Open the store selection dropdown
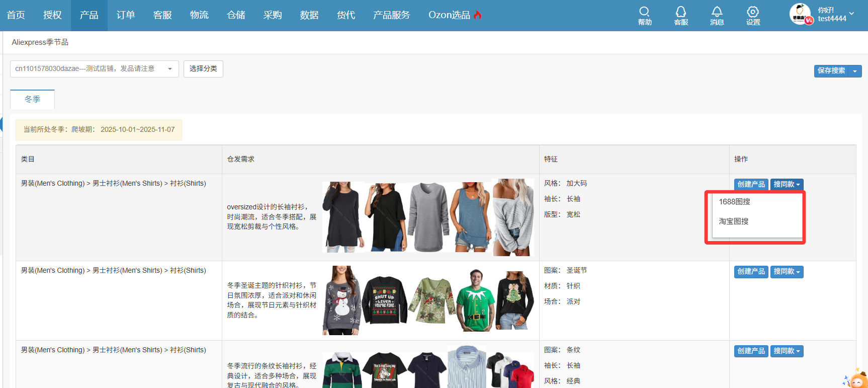Viewport: 868px width, 388px height. 94,69
